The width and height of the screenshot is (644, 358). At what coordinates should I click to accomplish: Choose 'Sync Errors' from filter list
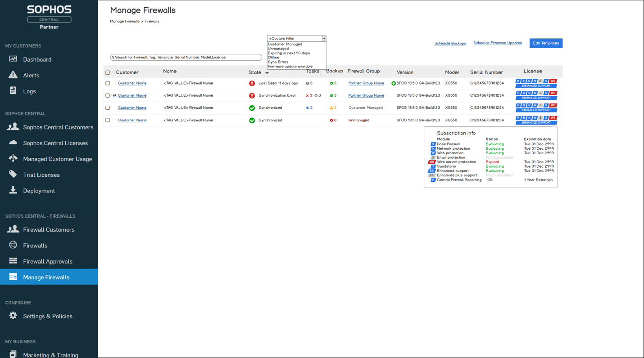[x=278, y=62]
